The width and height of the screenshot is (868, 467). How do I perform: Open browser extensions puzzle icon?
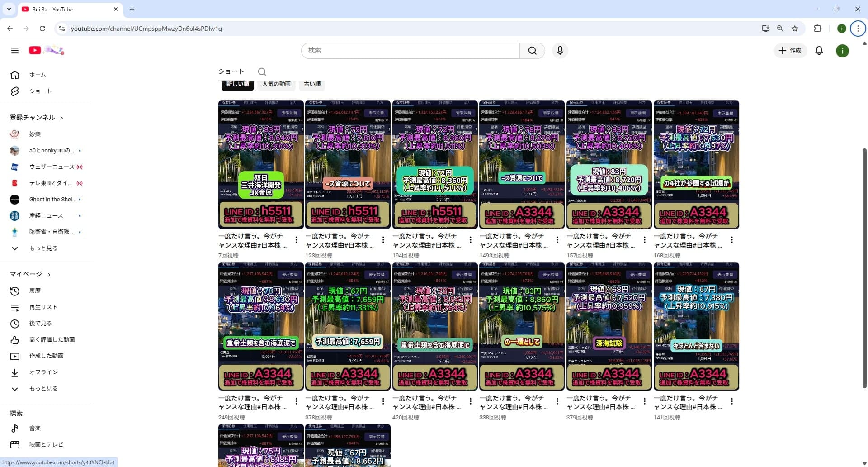[817, 29]
